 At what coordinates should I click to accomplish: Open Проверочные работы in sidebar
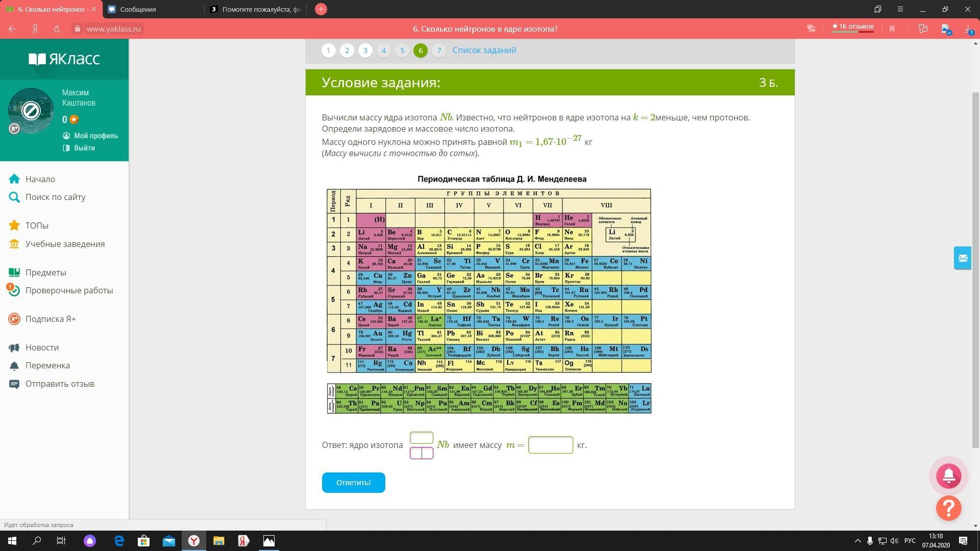pos(69,290)
